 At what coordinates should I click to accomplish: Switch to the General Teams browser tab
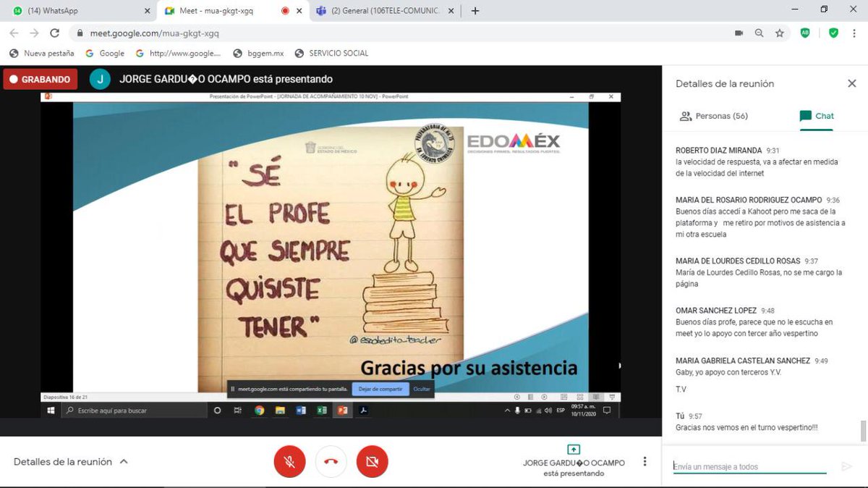pyautogui.click(x=384, y=11)
